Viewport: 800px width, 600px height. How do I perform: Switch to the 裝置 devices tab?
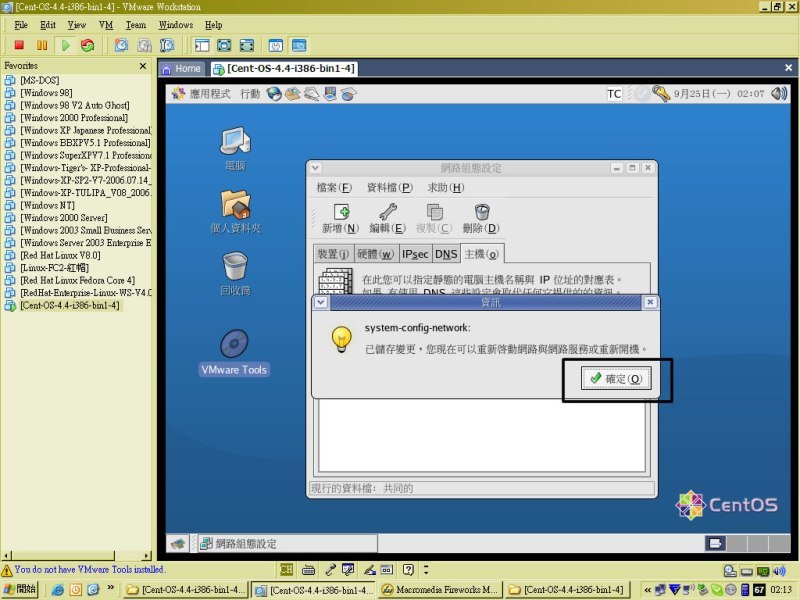333,254
